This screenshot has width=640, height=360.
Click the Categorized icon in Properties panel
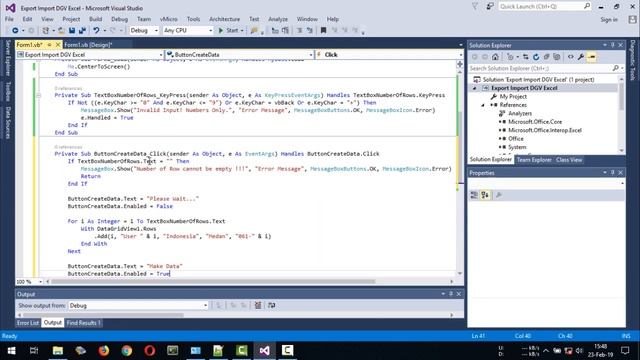pos(474,195)
